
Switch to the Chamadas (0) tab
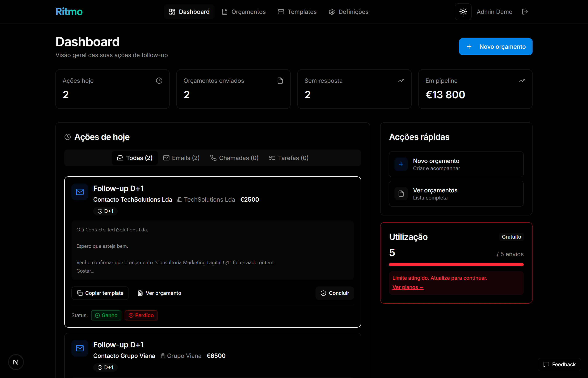point(234,158)
